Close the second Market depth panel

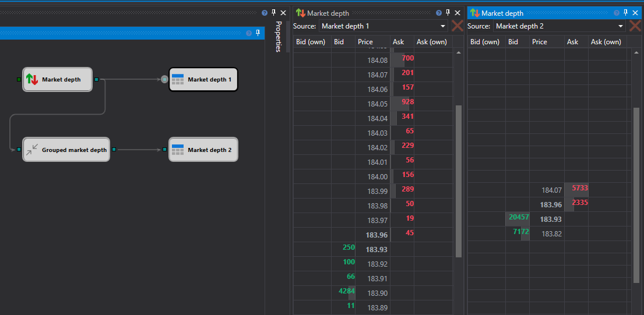coord(635,13)
